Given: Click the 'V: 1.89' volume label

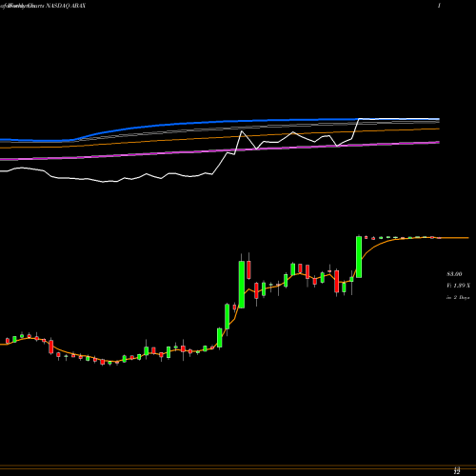Looking at the screenshot, I should [x=458, y=286].
